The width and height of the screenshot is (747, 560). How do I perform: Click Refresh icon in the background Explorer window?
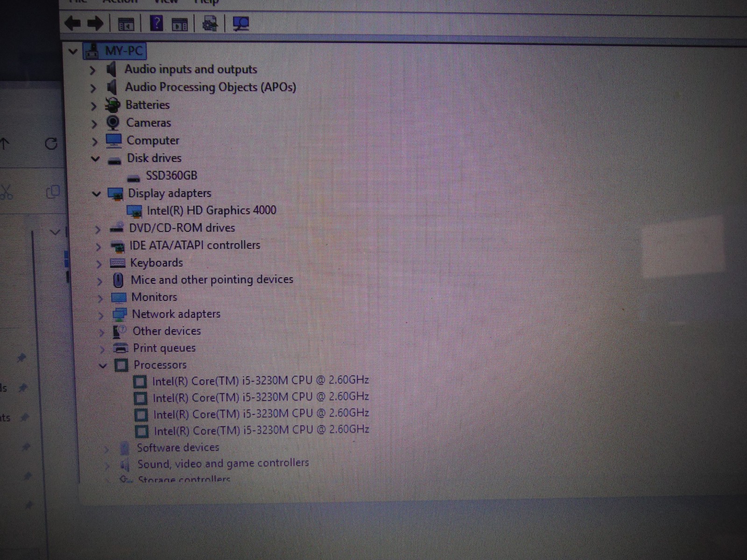(x=51, y=144)
